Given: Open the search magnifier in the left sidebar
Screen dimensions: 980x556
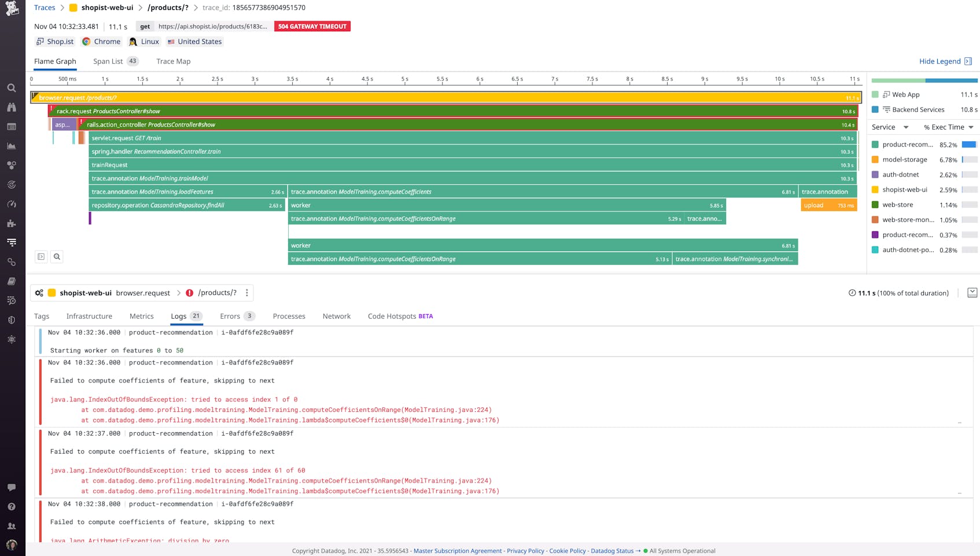Looking at the screenshot, I should [11, 88].
